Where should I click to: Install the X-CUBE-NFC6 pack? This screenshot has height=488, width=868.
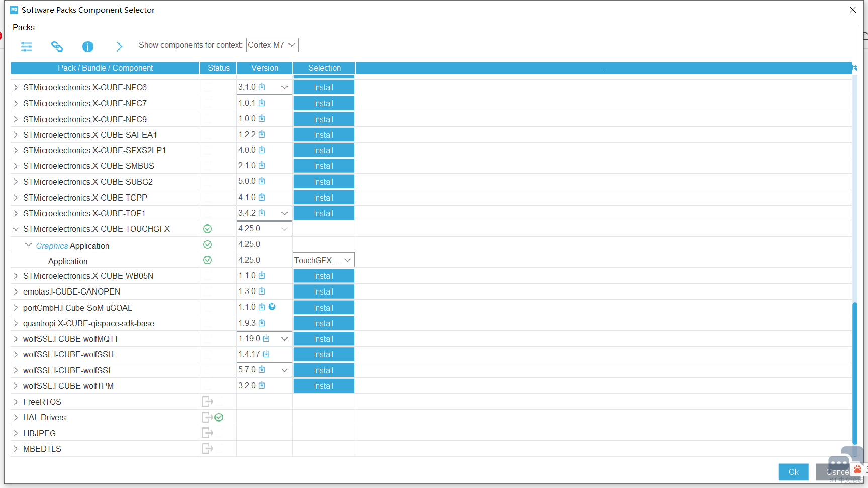pos(324,87)
